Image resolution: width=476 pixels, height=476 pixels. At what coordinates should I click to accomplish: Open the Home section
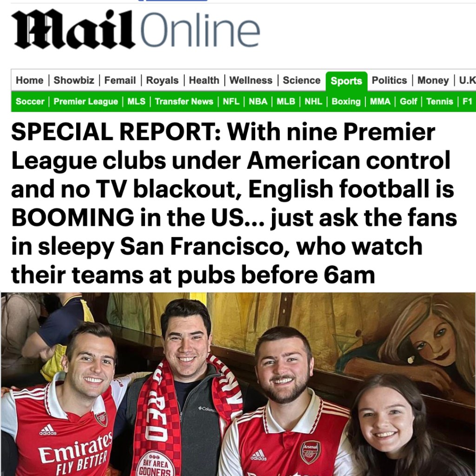pyautogui.click(x=29, y=80)
